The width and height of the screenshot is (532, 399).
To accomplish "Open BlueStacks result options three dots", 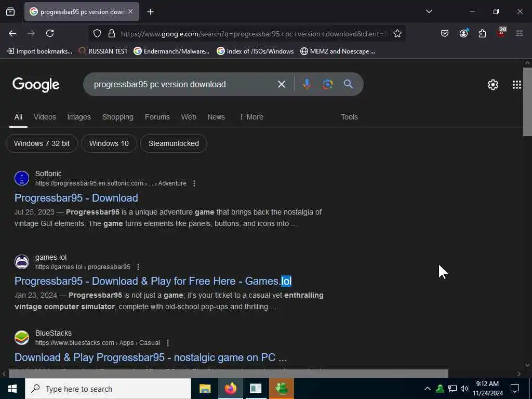I will [x=168, y=343].
